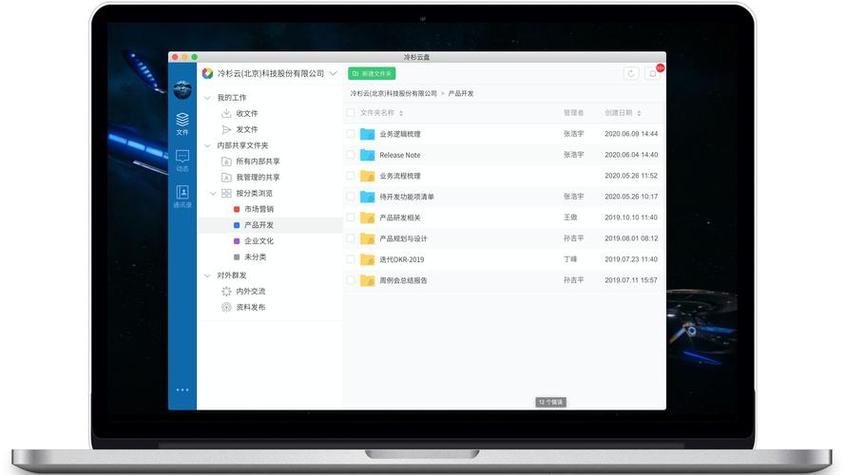
Task: Click the gray 未分类 category swatch
Action: pyautogui.click(x=237, y=257)
